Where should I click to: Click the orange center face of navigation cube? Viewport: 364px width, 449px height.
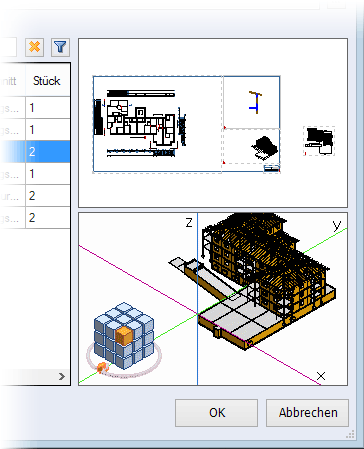pos(124,335)
